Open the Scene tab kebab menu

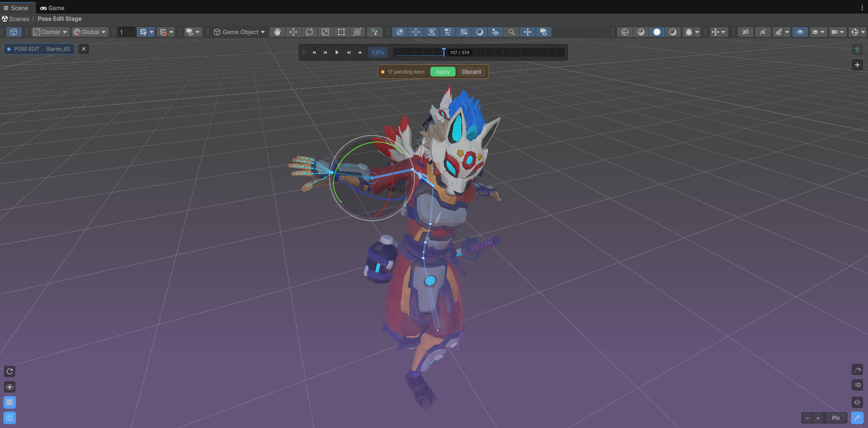pos(862,8)
